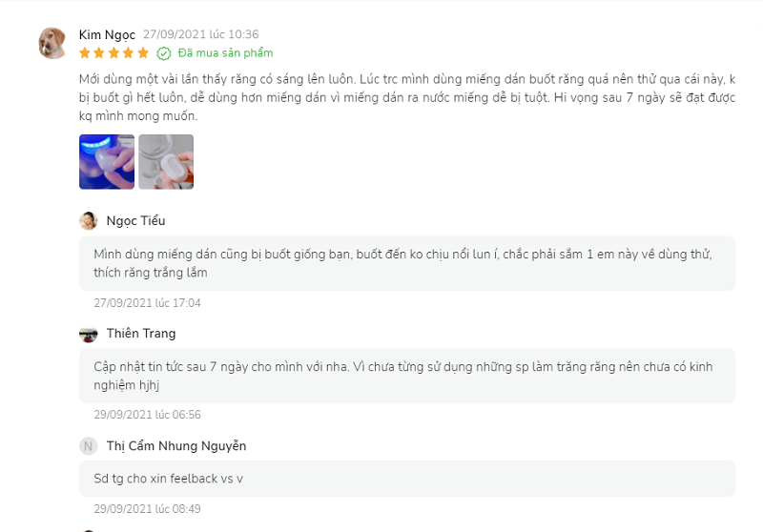This screenshot has width=763, height=532.
Task: Click the first rating star
Action: 85,53
